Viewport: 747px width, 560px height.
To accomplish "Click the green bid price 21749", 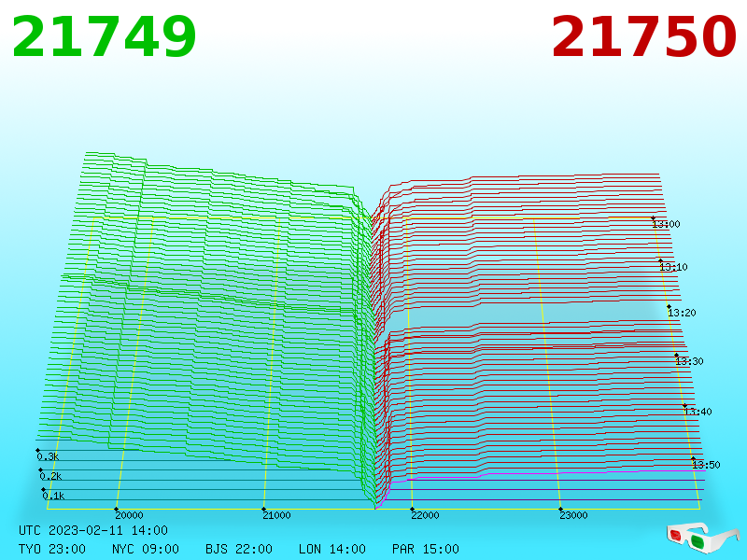I will tap(104, 36).
